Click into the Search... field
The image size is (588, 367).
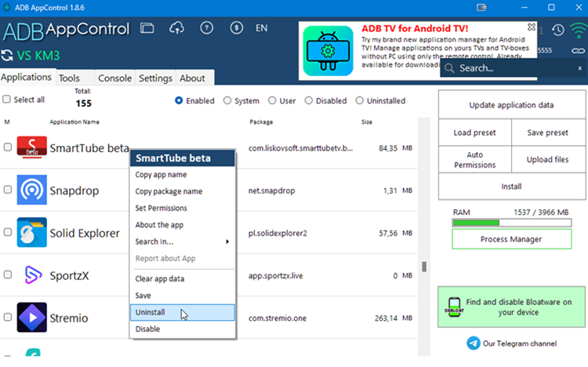coord(510,68)
